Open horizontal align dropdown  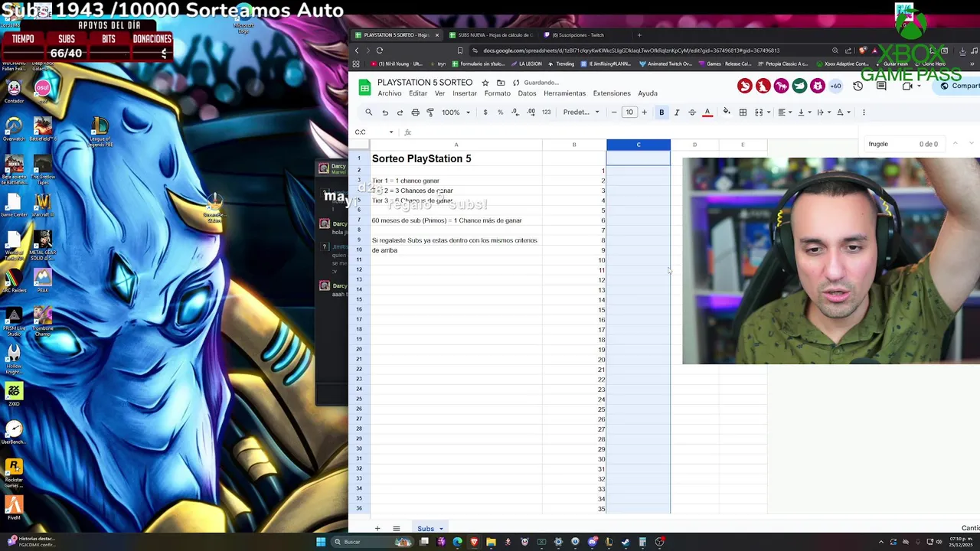point(784,112)
